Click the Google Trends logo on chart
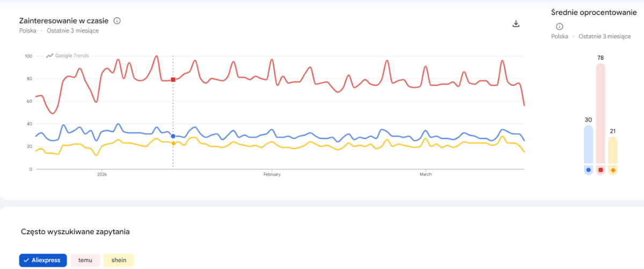644x269 pixels. (x=68, y=56)
